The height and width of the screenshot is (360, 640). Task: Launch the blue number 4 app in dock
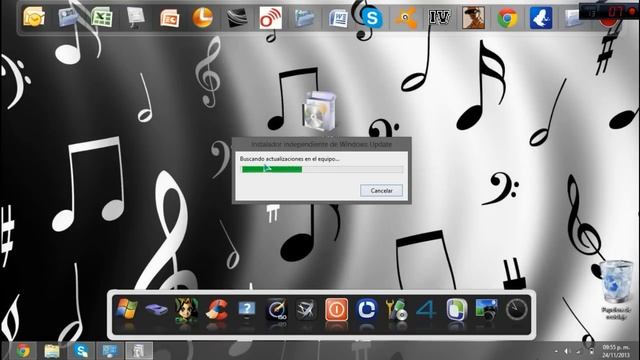[426, 310]
